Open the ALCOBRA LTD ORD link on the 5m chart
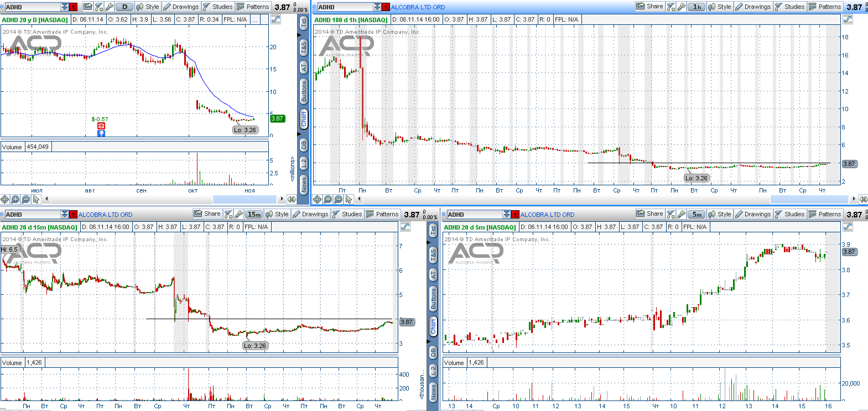Screen dimensions: 868x411 547,215
